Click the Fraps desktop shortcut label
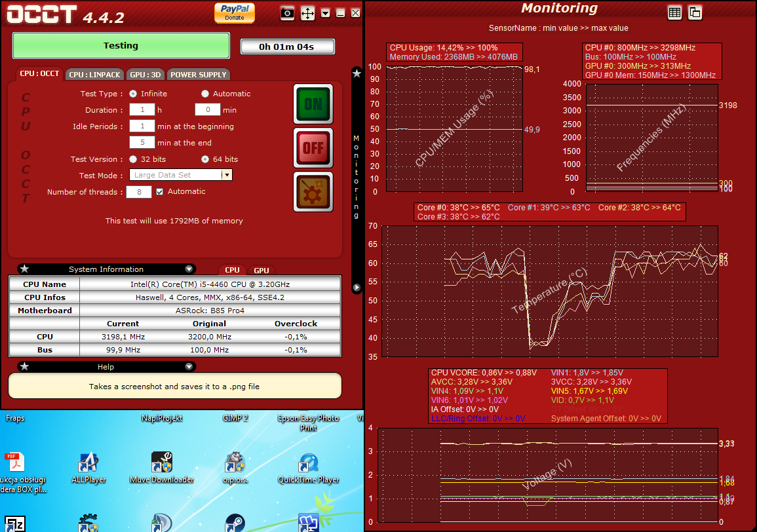The width and height of the screenshot is (757, 532). pyautogui.click(x=15, y=418)
